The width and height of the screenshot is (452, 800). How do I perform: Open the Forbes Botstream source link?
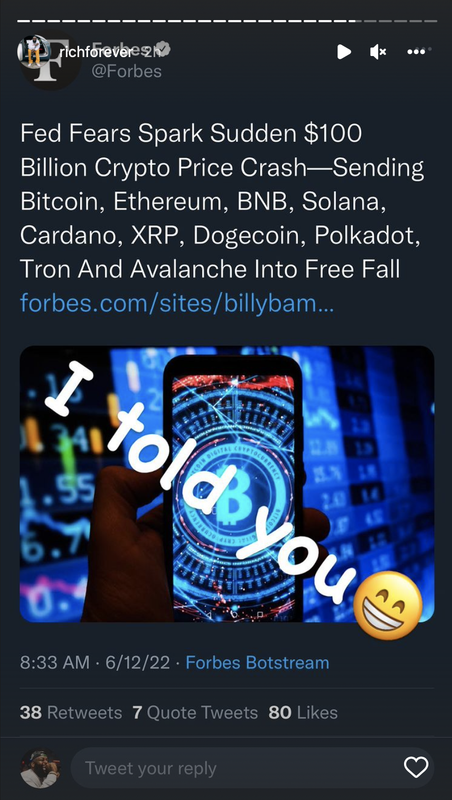257,663
